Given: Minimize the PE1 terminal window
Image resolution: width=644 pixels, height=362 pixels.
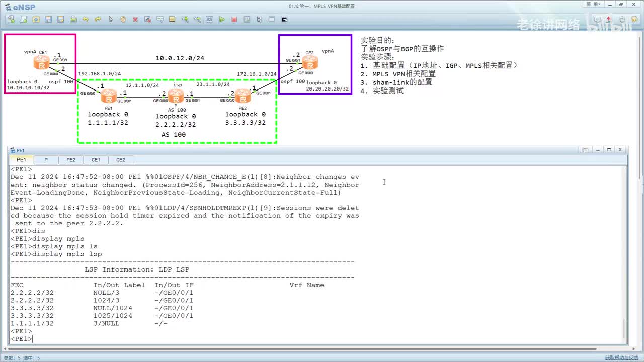Looking at the screenshot, I should coord(597,150).
